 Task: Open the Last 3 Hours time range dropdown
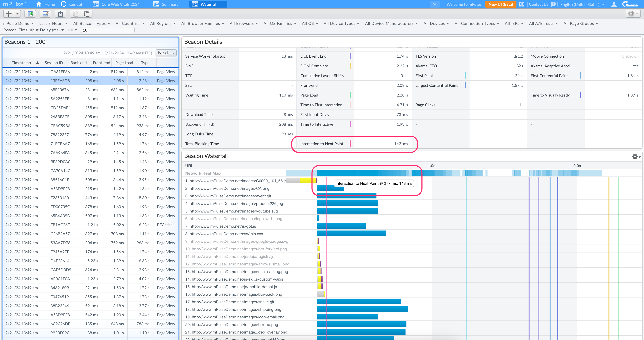pos(53,23)
